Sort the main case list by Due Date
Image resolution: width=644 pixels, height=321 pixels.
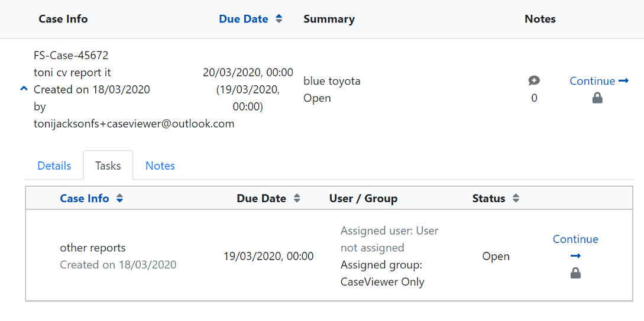(279, 19)
